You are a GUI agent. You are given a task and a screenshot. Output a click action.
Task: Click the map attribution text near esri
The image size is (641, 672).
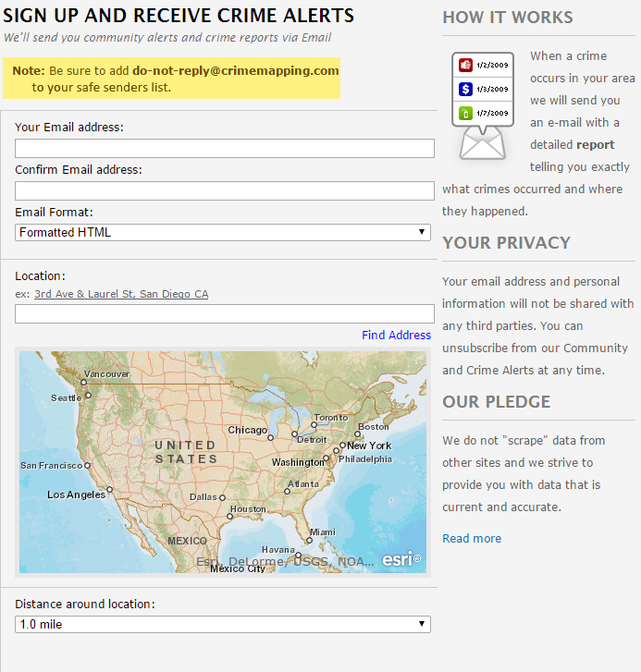(x=286, y=560)
